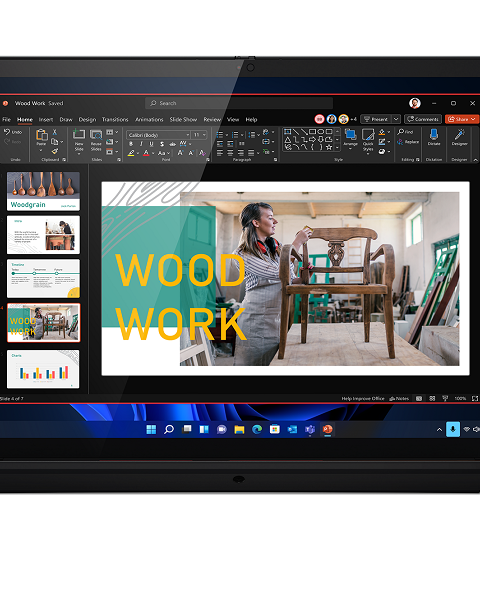This screenshot has width=480, height=606.
Task: Switch to the Animations tab
Action: click(149, 119)
